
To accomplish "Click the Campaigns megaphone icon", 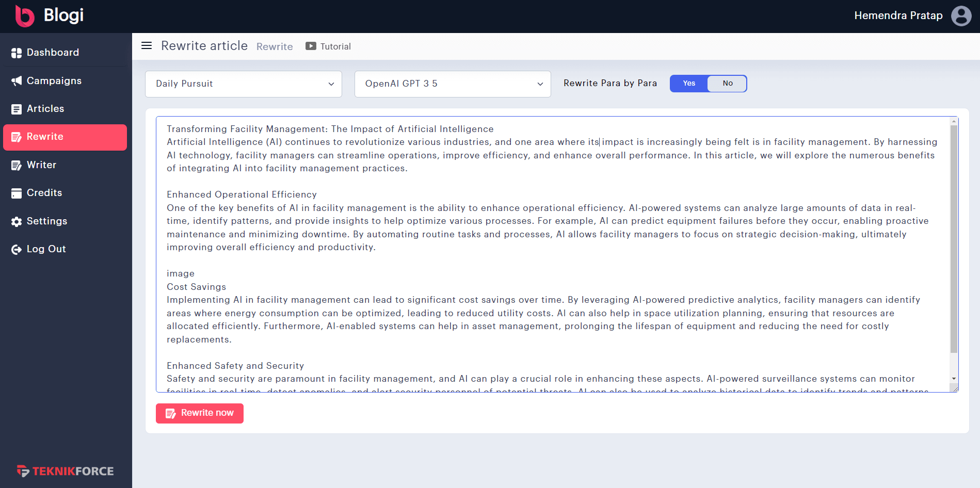I will point(17,81).
